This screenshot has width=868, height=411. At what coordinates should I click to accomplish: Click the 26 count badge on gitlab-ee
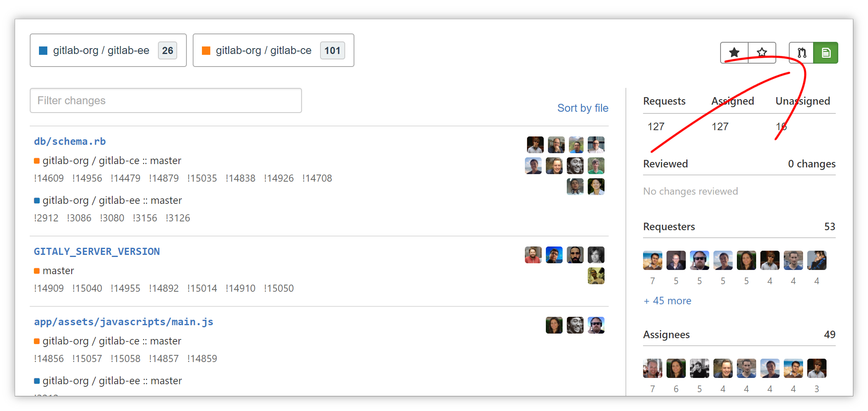click(168, 51)
